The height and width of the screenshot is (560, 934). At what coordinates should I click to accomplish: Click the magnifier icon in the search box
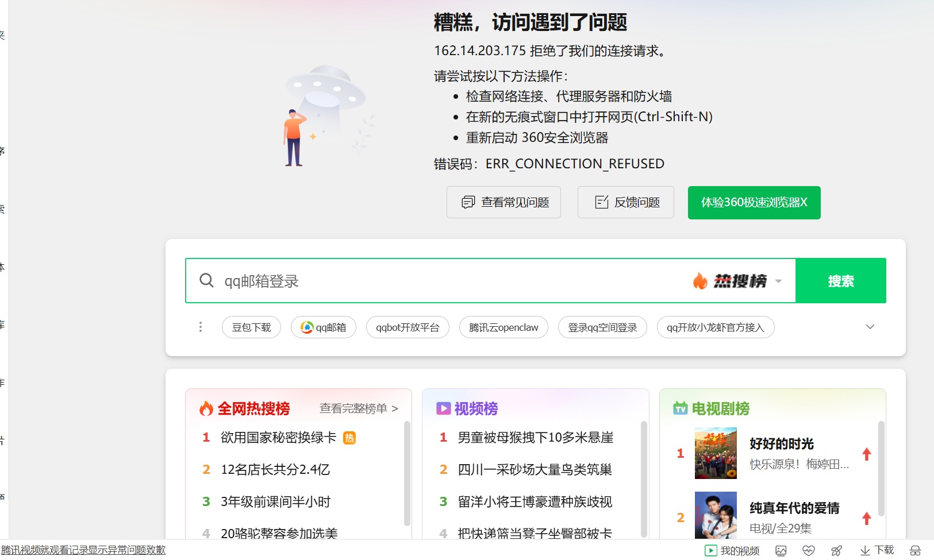(206, 280)
